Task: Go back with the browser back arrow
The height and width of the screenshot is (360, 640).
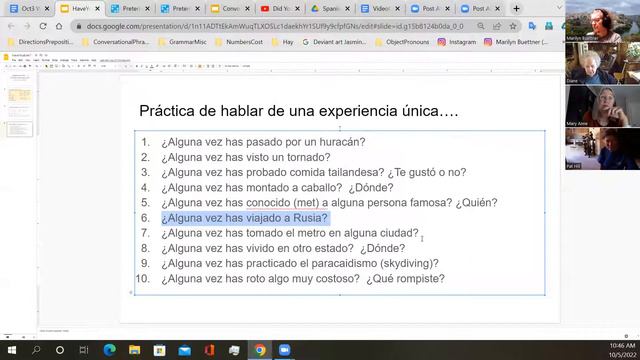Action: (11, 26)
